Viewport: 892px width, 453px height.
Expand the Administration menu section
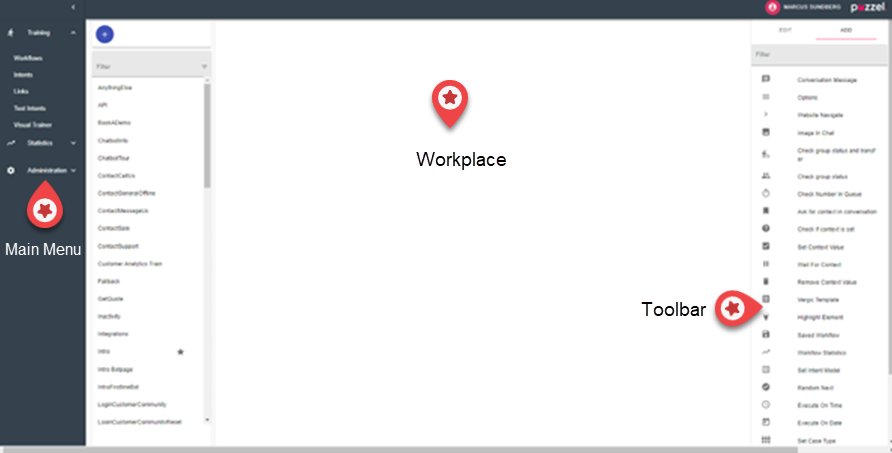pos(74,170)
